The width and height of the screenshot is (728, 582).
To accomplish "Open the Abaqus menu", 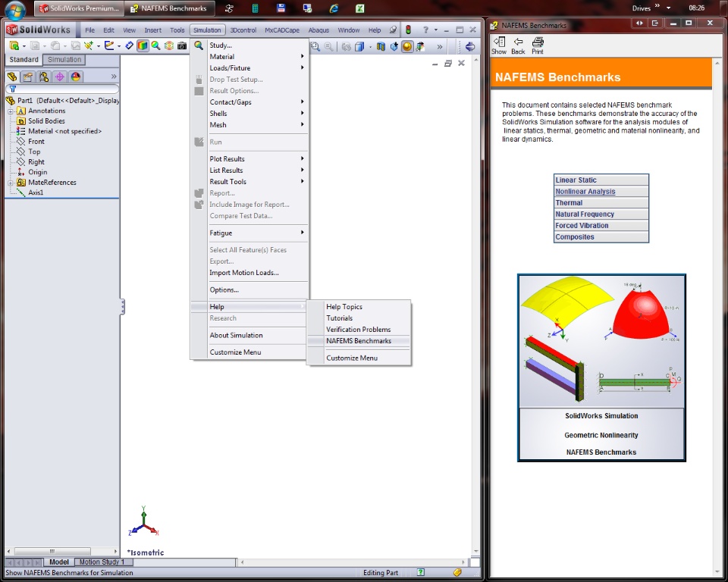I will point(318,30).
